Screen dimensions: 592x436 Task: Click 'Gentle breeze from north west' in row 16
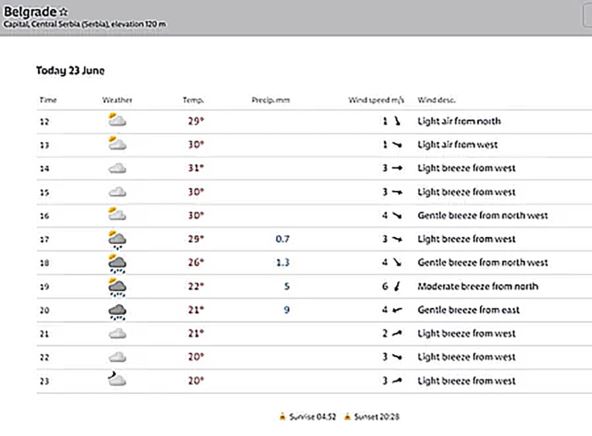point(483,215)
